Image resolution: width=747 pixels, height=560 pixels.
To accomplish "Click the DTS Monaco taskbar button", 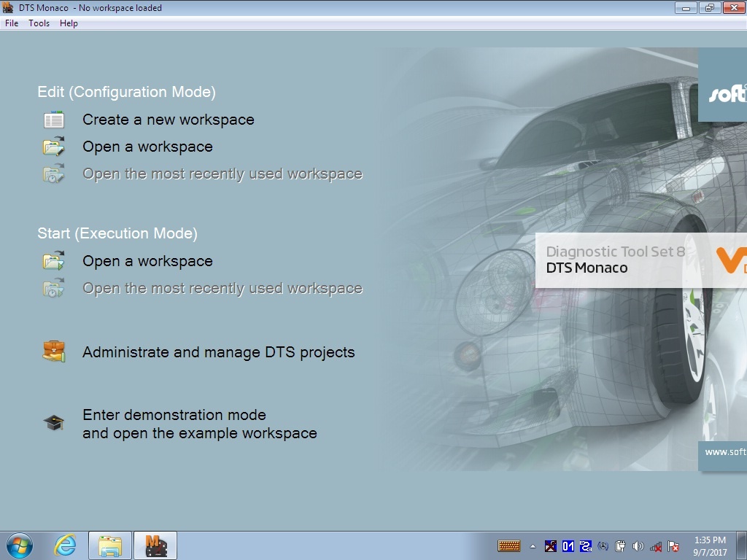I will (155, 545).
